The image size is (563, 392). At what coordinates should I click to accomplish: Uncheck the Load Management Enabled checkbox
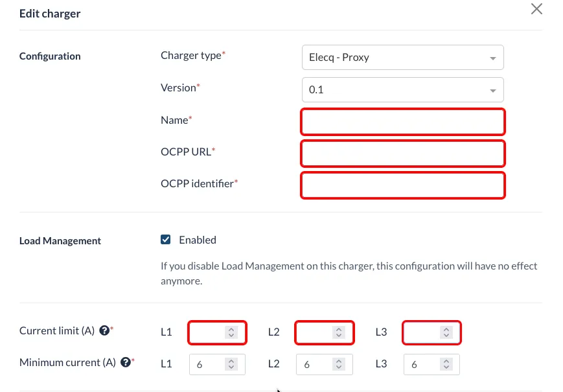(165, 240)
